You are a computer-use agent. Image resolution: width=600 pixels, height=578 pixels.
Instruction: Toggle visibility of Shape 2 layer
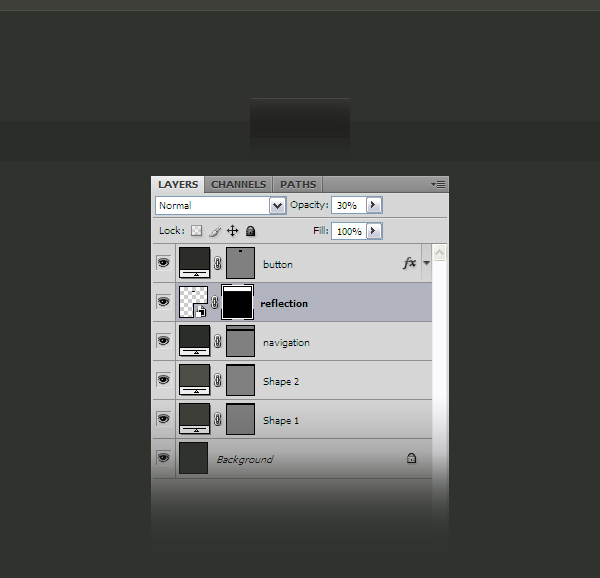(x=163, y=380)
